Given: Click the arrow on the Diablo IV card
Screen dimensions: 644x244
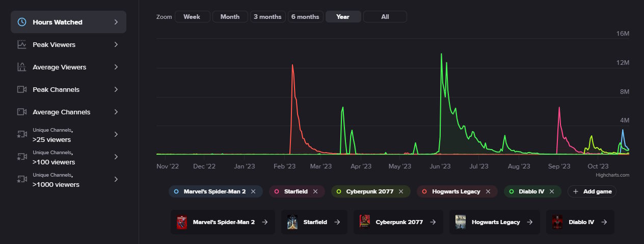Looking at the screenshot, I should pyautogui.click(x=604, y=222).
